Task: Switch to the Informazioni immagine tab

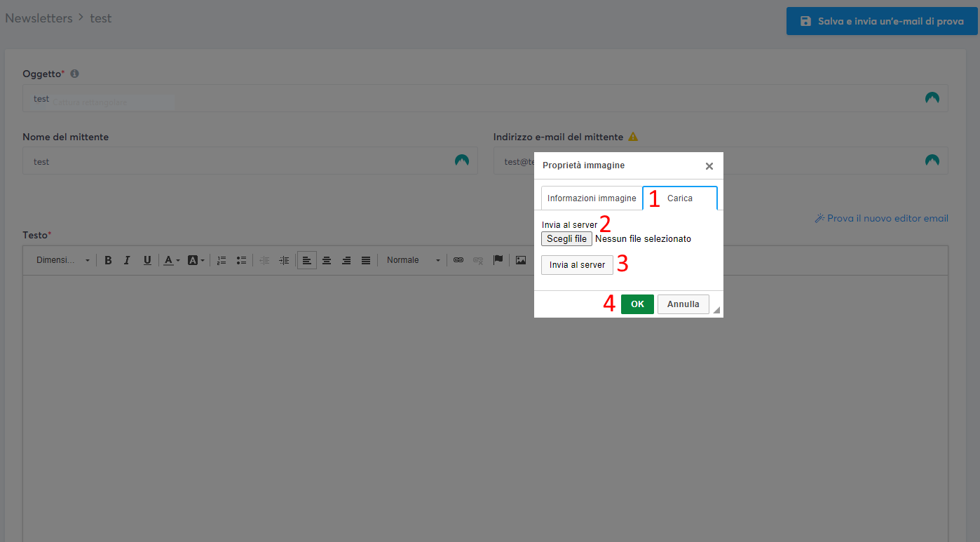Action: coord(591,198)
